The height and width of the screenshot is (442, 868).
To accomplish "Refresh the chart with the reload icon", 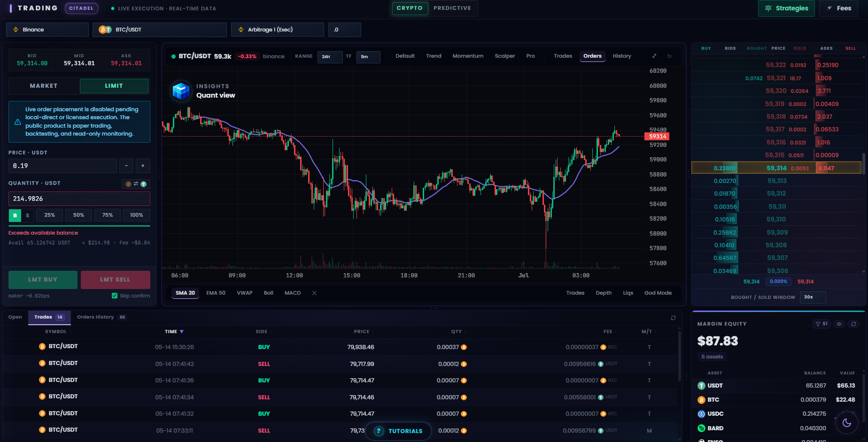I will (x=670, y=56).
